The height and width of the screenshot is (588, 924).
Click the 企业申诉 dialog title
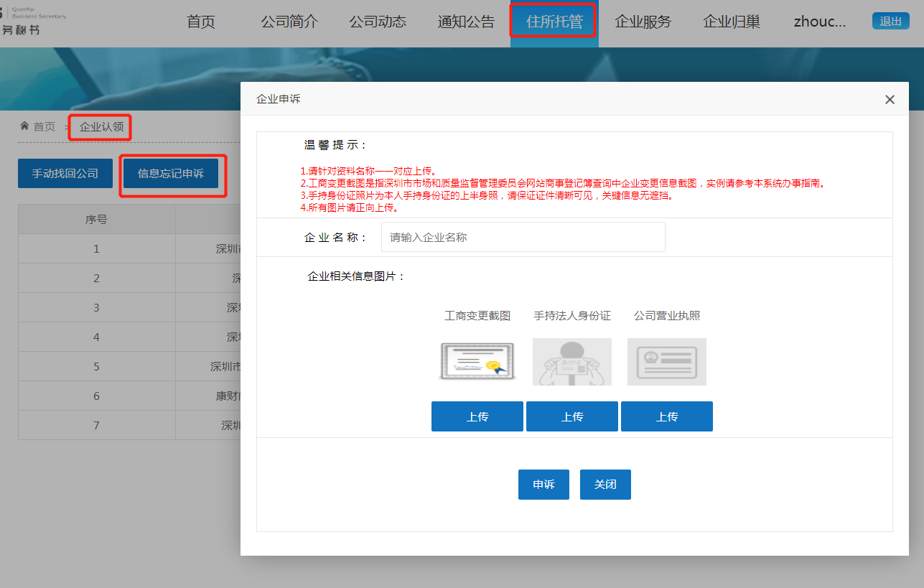279,99
